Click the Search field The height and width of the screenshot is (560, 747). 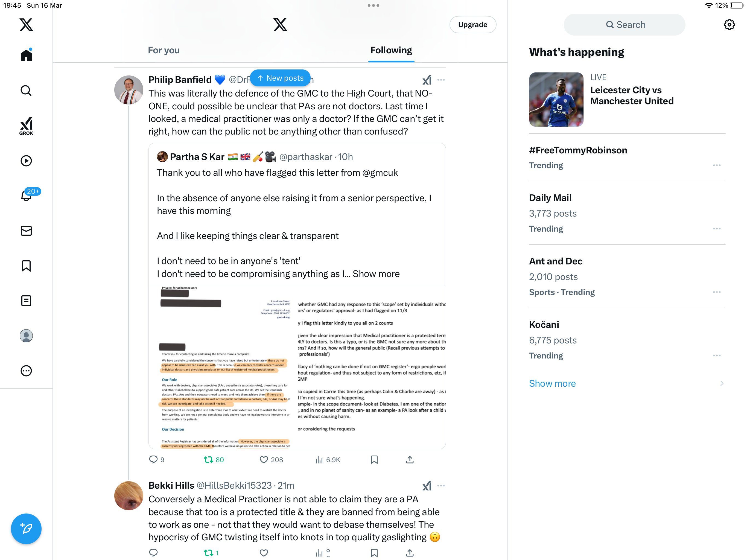tap(625, 25)
